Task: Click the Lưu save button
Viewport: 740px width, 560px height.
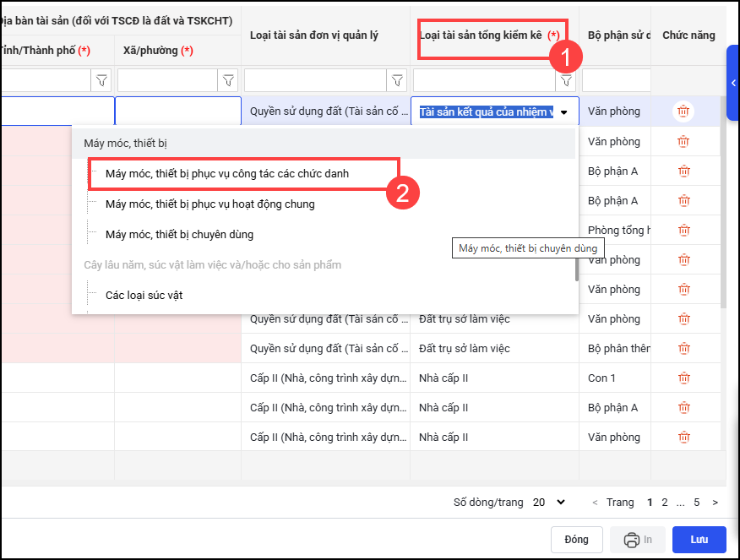Action: (699, 540)
